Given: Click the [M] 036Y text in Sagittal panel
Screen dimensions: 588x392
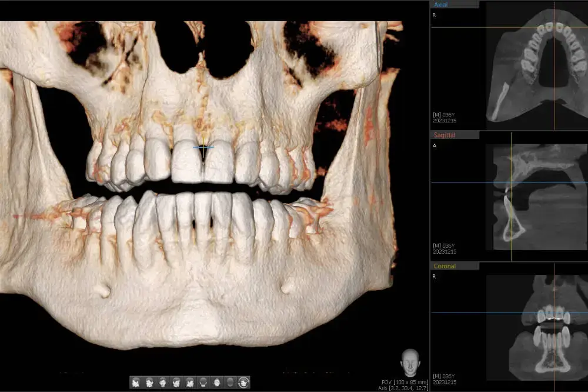Looking at the screenshot, I should point(443,245).
